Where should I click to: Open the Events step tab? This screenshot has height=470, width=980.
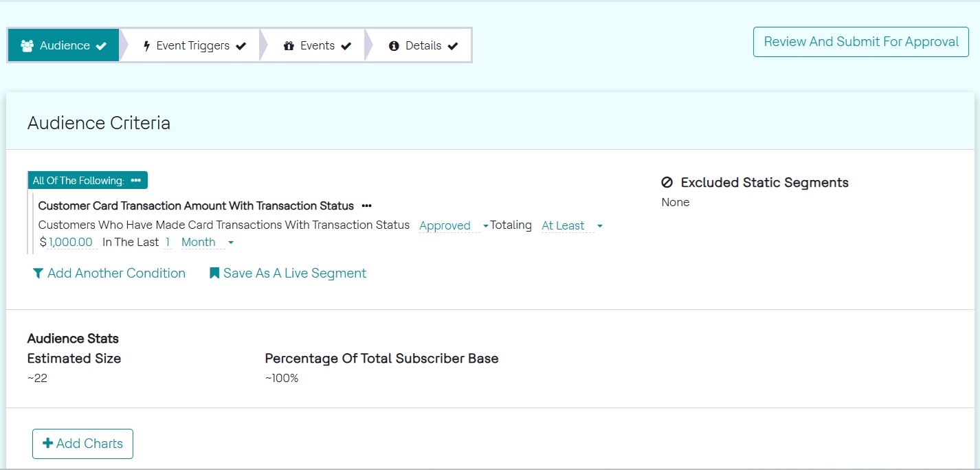(x=317, y=46)
